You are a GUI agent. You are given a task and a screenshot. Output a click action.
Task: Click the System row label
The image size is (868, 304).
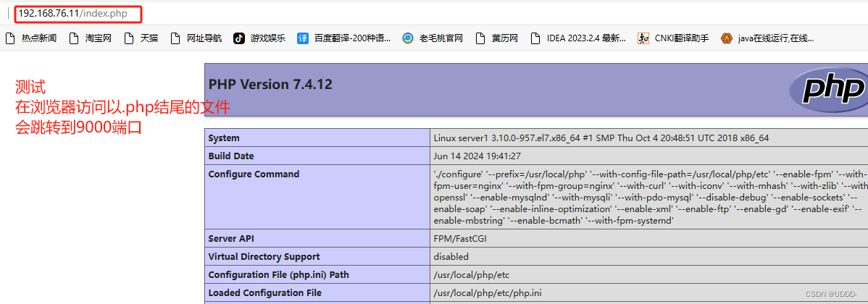pos(224,138)
